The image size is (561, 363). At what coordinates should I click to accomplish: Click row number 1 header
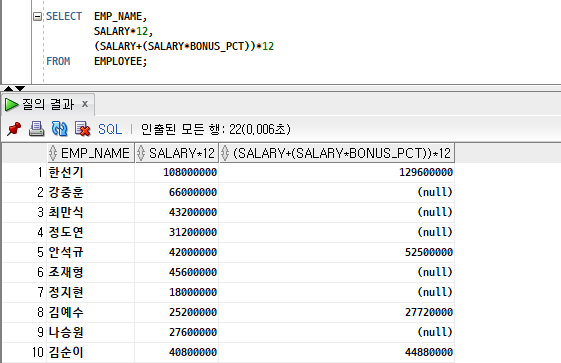click(x=24, y=172)
